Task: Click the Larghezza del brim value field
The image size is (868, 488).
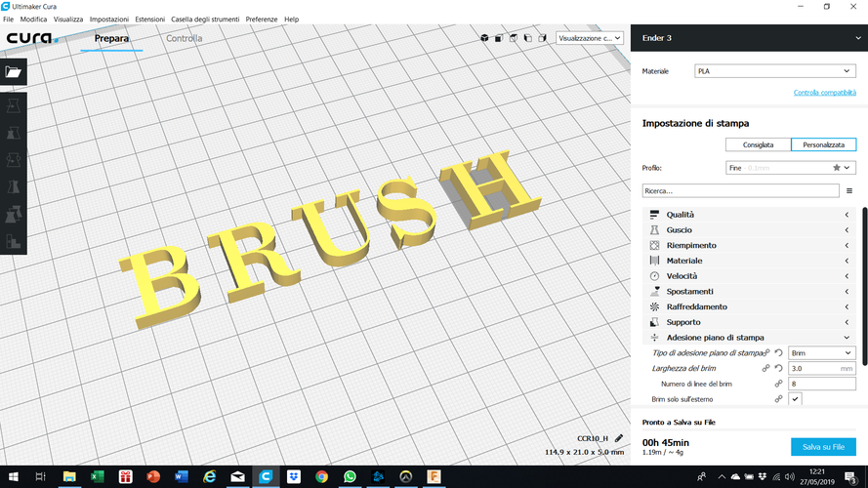Action: [x=821, y=369]
